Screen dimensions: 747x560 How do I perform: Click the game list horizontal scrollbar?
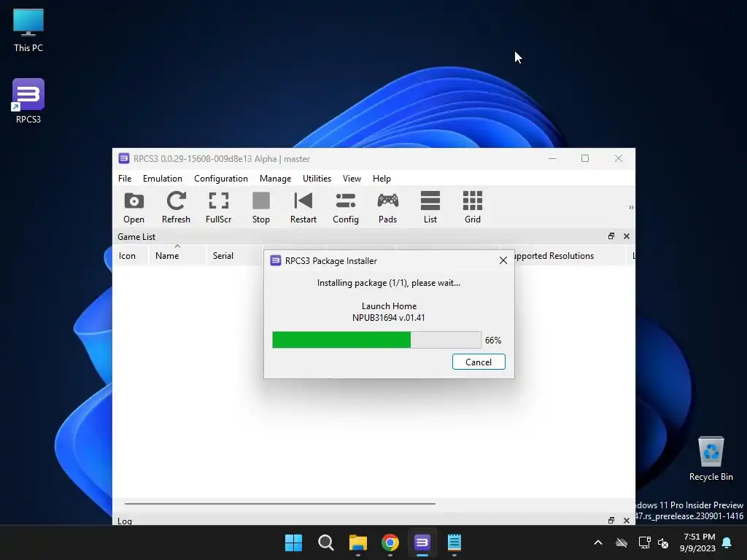tap(279, 503)
